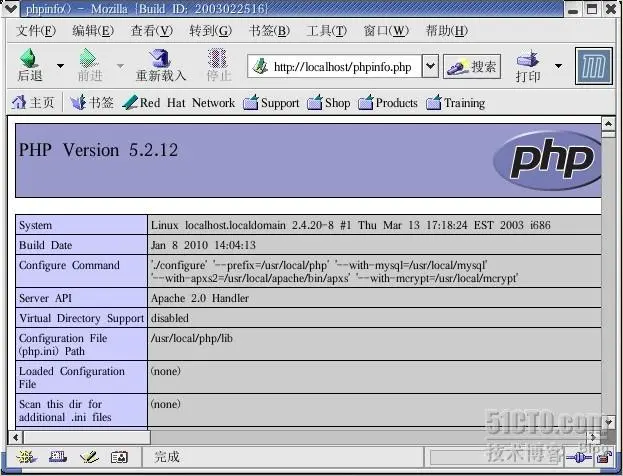Screen dimensions: 623x476
Task: Click the Address Book icon in status bar
Action: click(119, 457)
